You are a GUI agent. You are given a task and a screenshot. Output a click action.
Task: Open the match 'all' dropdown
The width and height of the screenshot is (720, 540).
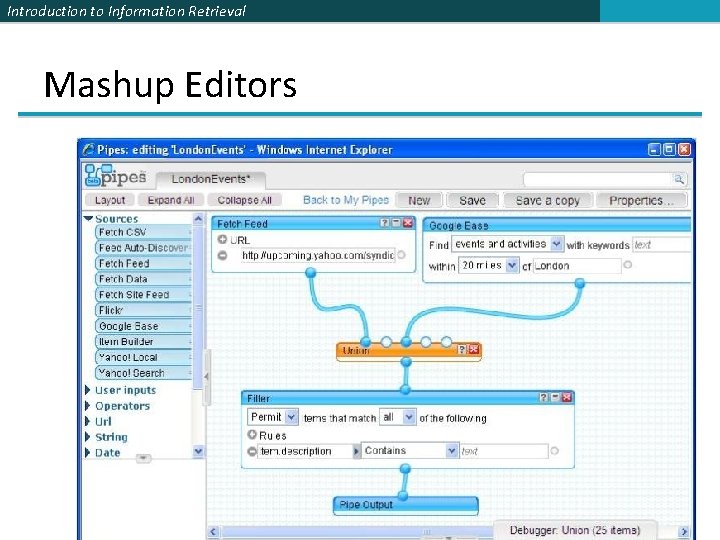408,417
